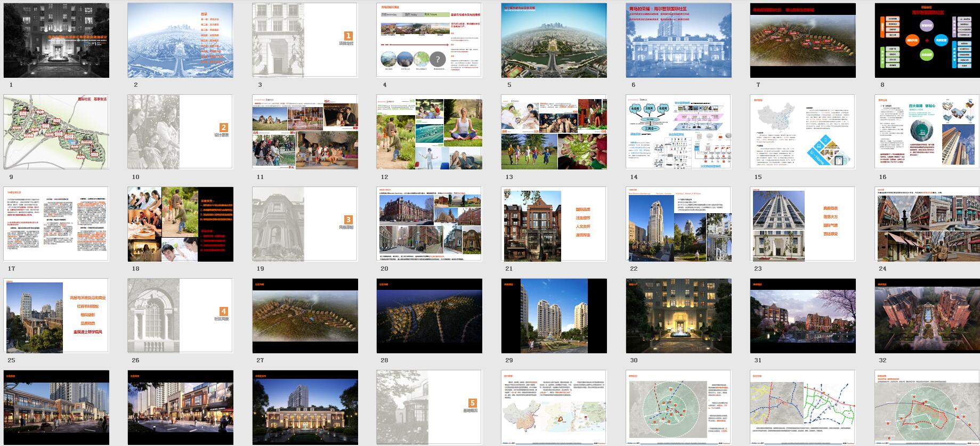Open section divider 5 基地概况 slide

429,408
